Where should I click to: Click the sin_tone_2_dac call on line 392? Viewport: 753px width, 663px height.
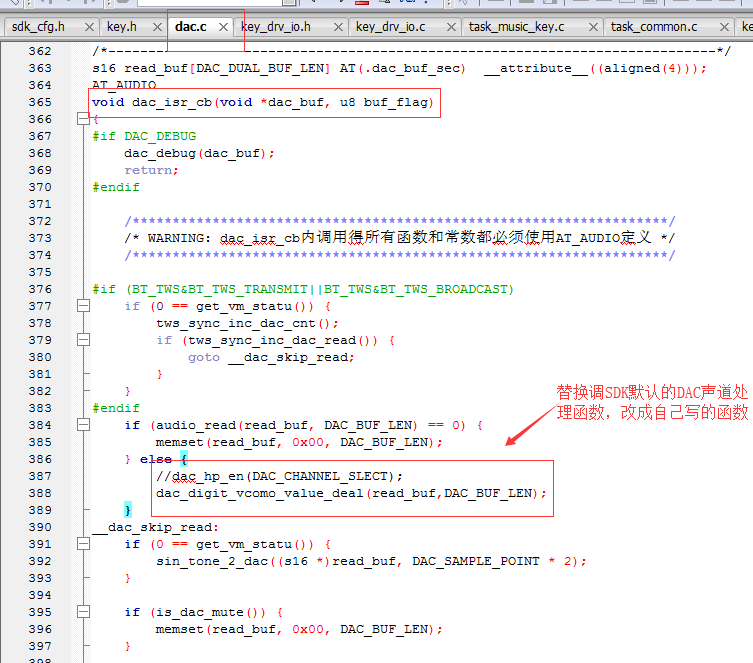tap(371, 561)
